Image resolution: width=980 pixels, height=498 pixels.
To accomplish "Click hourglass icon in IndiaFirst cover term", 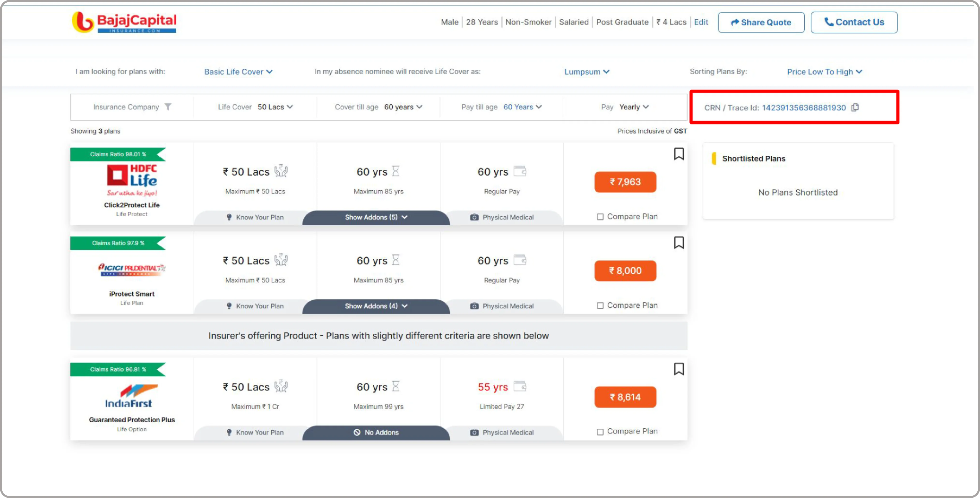I will pyautogui.click(x=396, y=386).
